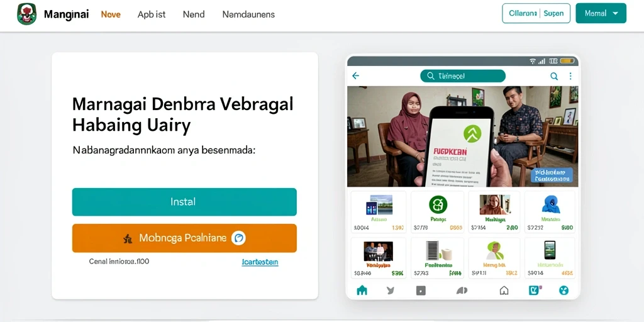Click the outlined Cllarani Suçen button
644x322 pixels.
536,13
